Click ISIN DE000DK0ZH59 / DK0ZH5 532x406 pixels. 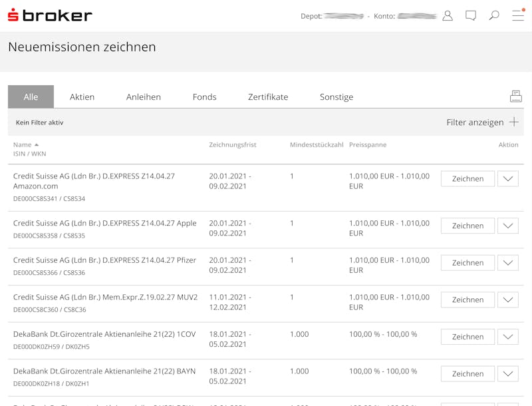click(x=51, y=347)
